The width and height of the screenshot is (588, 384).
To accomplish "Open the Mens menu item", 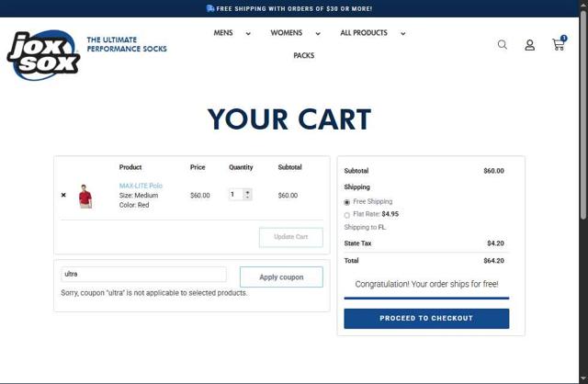I will pyautogui.click(x=223, y=33).
